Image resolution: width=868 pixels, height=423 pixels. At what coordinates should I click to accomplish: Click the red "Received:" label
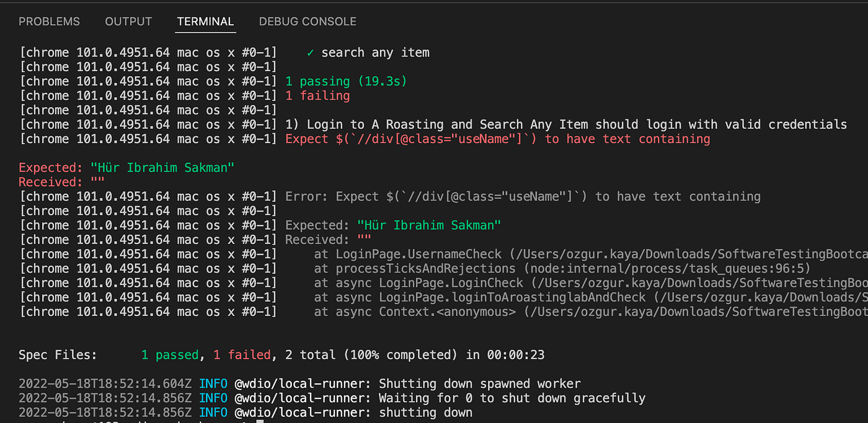51,182
